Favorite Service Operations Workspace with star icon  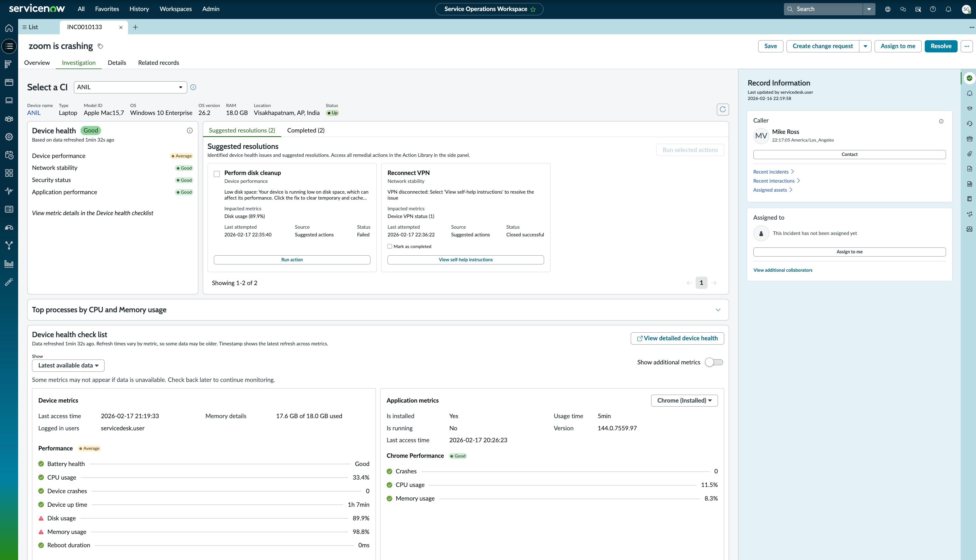coord(533,9)
